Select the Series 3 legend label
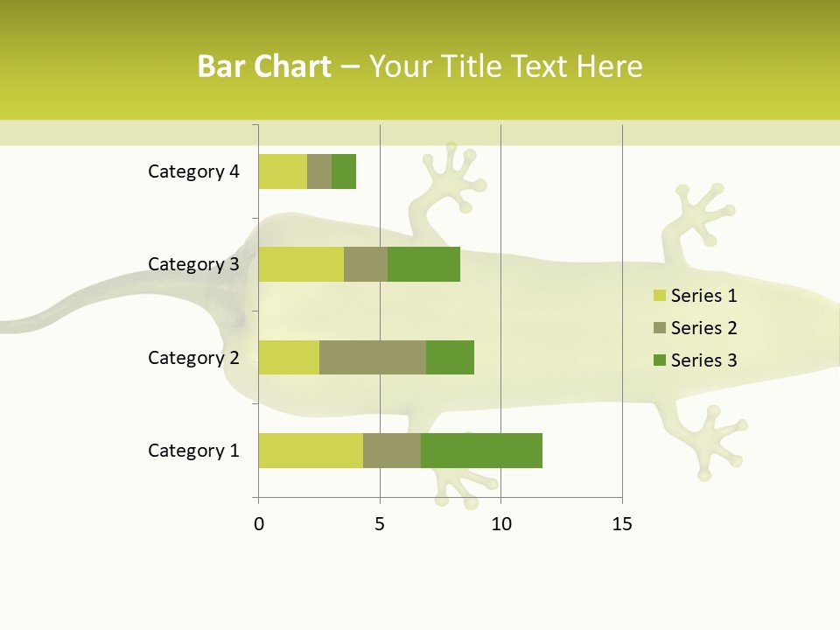840x630 pixels. [x=703, y=360]
